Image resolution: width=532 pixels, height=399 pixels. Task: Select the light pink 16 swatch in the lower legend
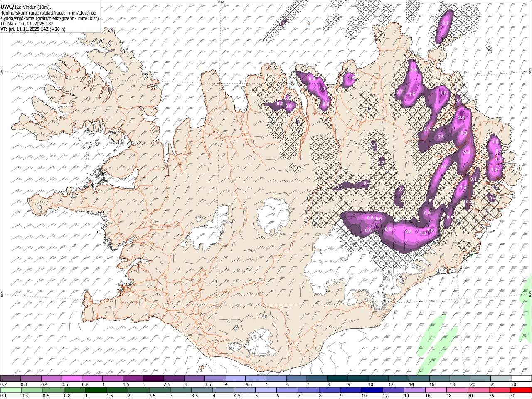pyautogui.click(x=436, y=390)
